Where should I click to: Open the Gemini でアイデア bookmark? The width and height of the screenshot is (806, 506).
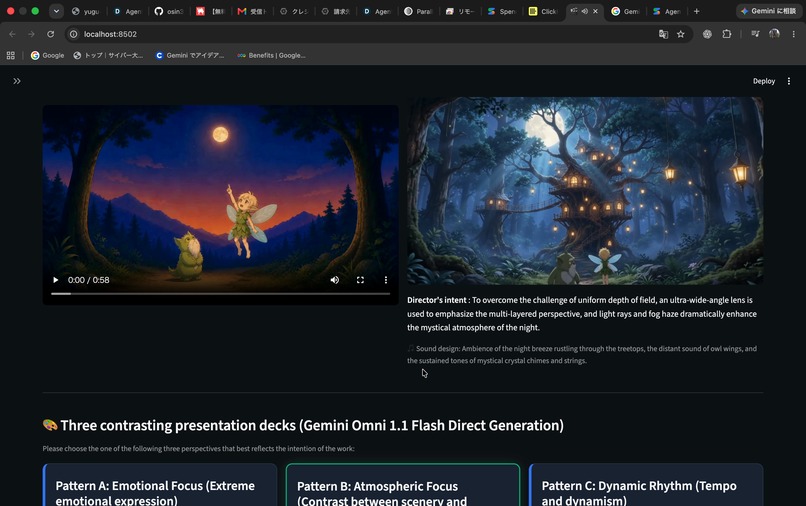(190, 56)
